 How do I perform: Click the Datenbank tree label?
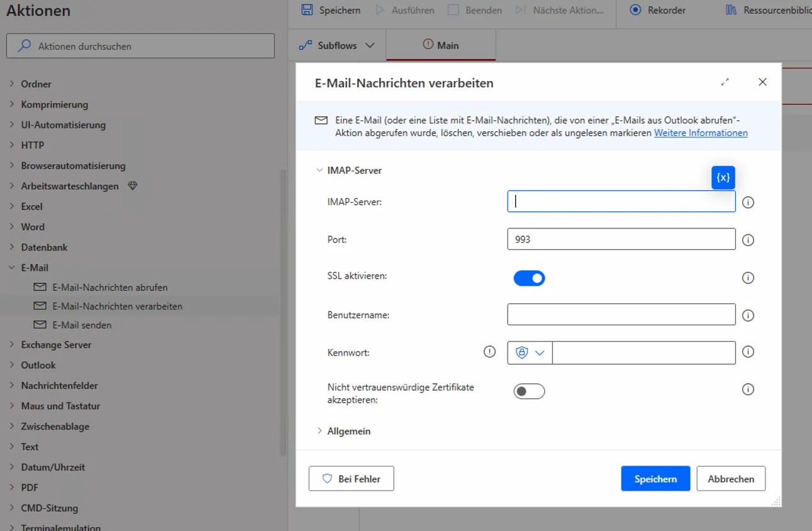tap(44, 247)
